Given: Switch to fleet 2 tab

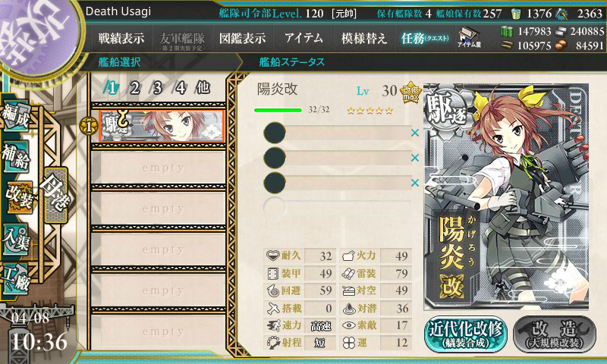Looking at the screenshot, I should click(x=134, y=88).
